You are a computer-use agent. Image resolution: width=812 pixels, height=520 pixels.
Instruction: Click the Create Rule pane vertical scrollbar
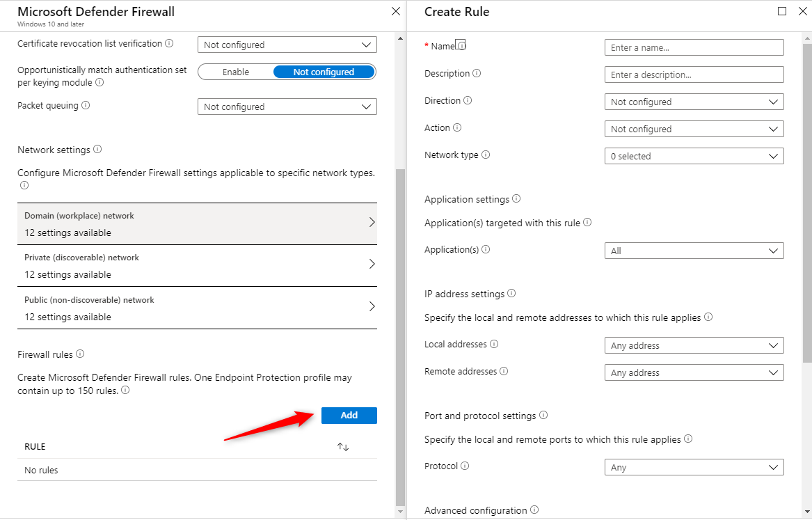click(807, 202)
